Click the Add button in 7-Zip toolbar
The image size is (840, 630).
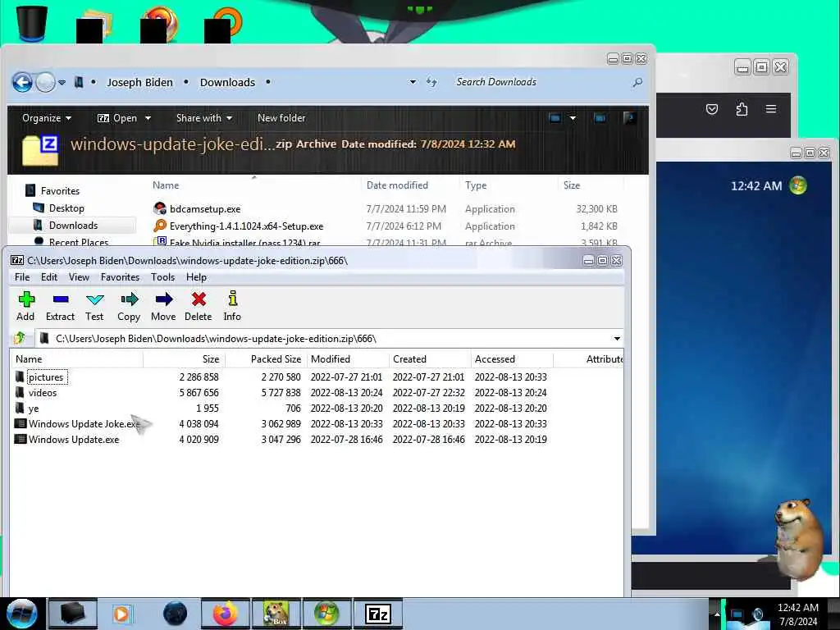[x=25, y=306]
